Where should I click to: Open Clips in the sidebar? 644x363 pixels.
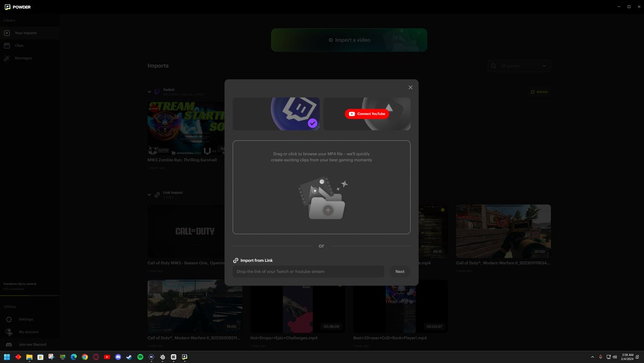click(x=30, y=46)
